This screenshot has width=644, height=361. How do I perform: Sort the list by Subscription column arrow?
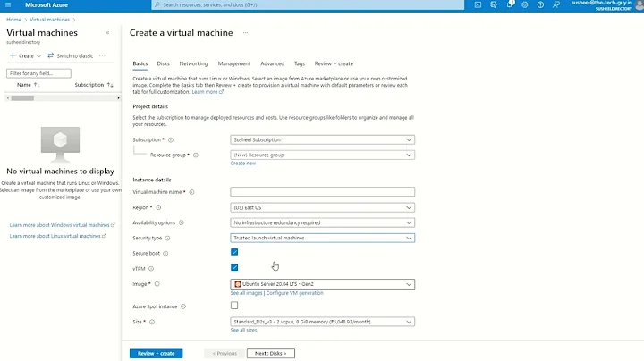pos(110,85)
